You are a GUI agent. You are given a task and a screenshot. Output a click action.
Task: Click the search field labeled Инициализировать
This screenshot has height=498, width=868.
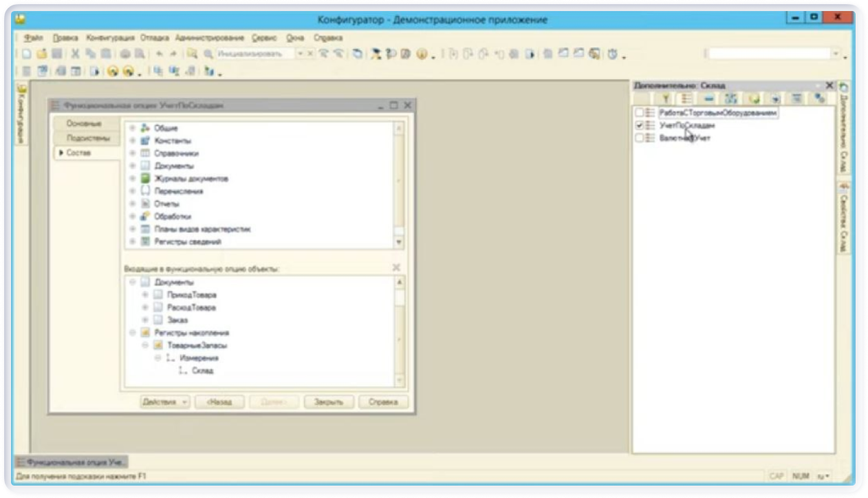(x=254, y=54)
